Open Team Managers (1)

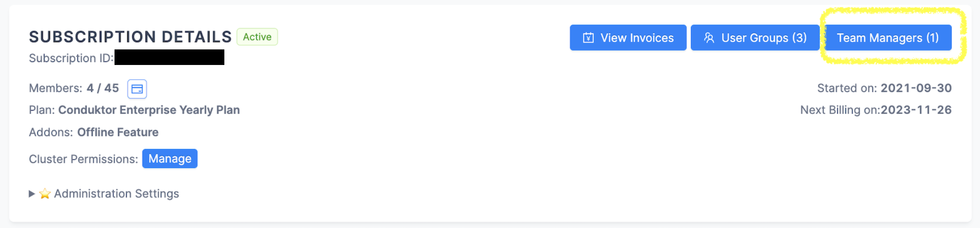888,38
